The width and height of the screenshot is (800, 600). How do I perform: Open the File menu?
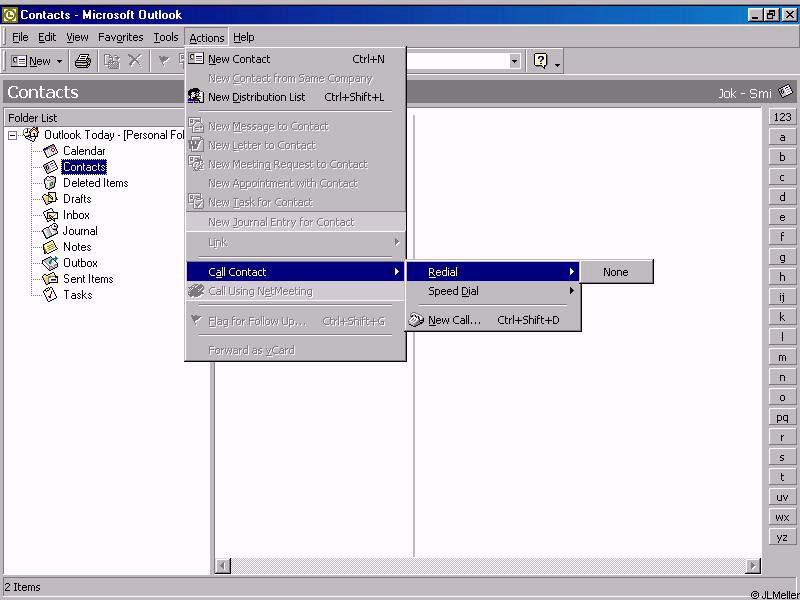pyautogui.click(x=20, y=37)
